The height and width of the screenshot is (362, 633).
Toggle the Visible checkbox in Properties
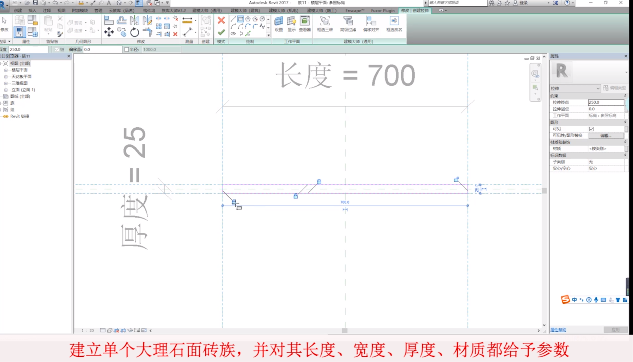(x=591, y=129)
